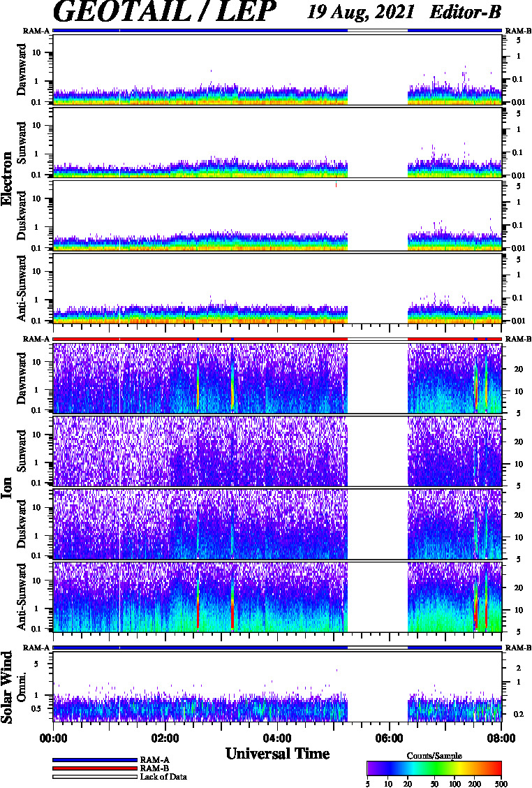Click the Counts/Sample rainbow color bar
The image size is (532, 788).
pos(434,768)
